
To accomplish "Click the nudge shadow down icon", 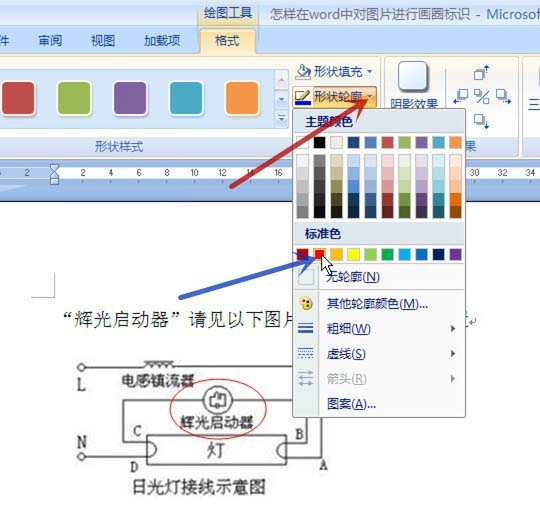I will click(x=481, y=121).
